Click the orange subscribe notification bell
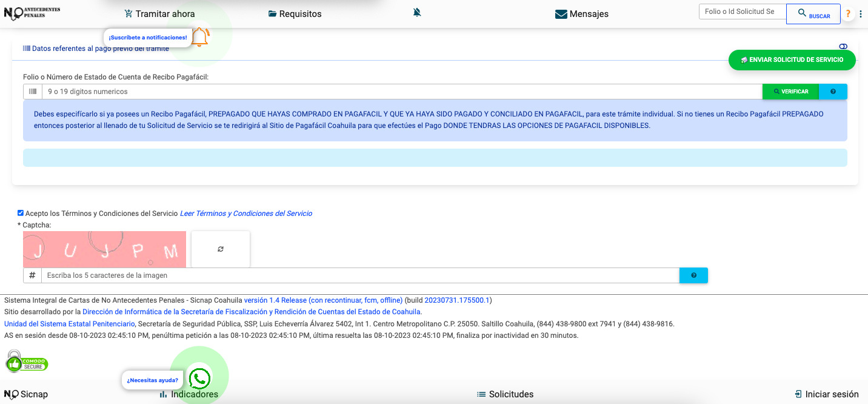 tap(200, 38)
